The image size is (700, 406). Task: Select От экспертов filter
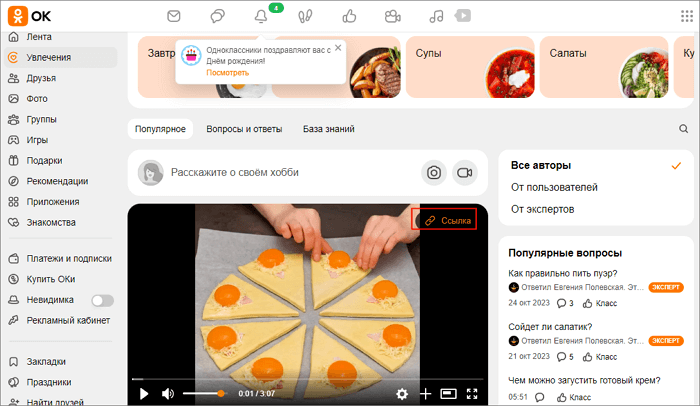[542, 209]
